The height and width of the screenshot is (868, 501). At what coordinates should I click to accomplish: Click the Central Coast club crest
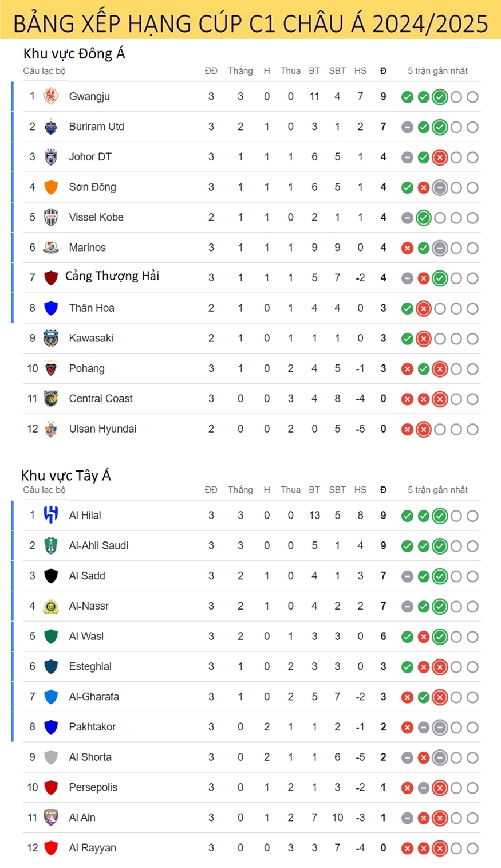click(51, 399)
